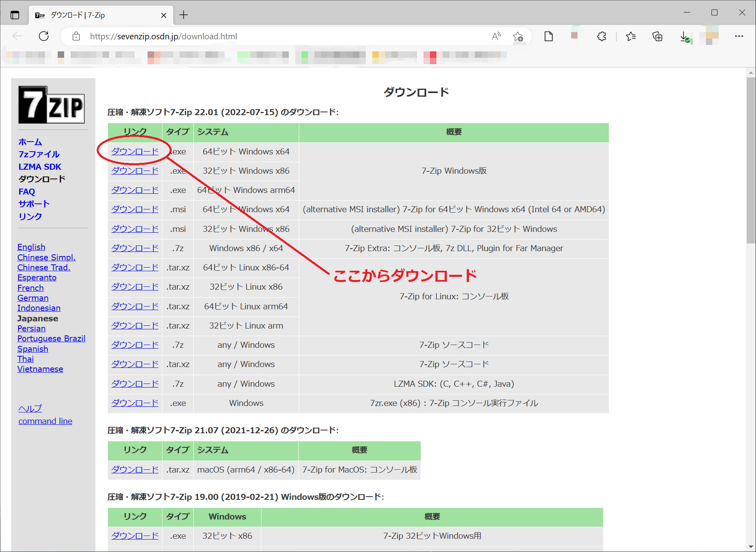The width and height of the screenshot is (756, 552).
Task: Switch language to Thai
Action: pos(25,359)
